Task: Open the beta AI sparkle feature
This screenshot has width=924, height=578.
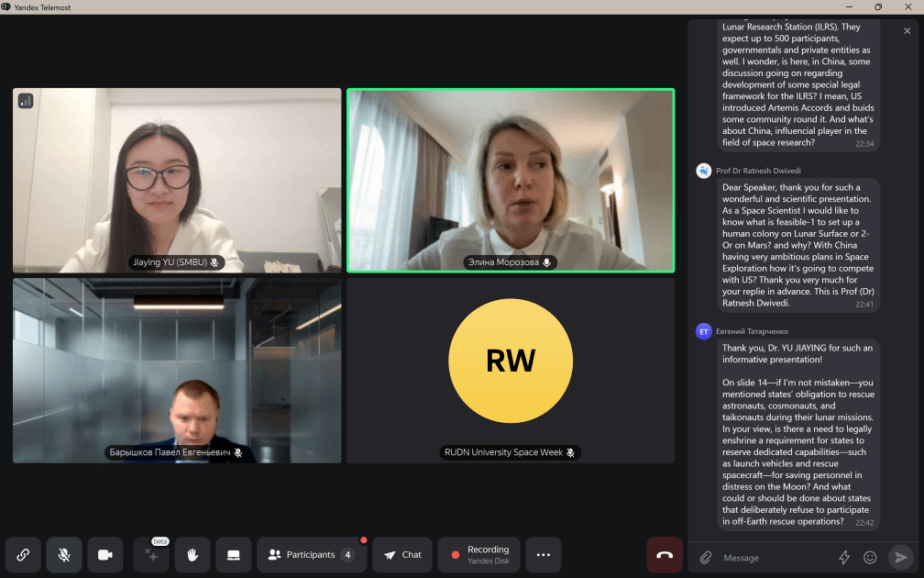Action: 151,555
